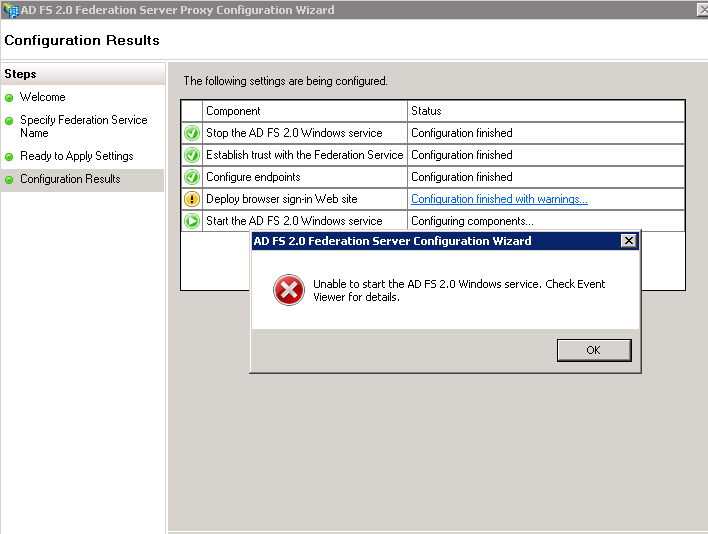Click the AD FS wizard title bar icon

(10, 10)
